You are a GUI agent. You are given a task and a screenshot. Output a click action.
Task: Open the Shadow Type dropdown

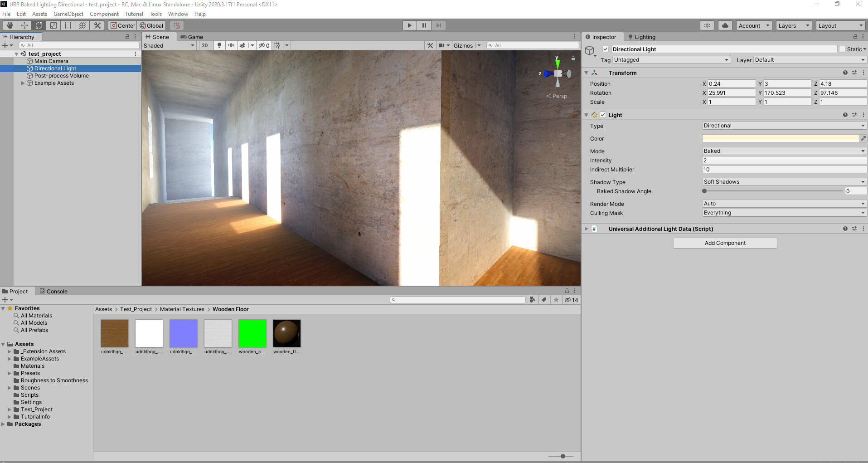(x=783, y=182)
